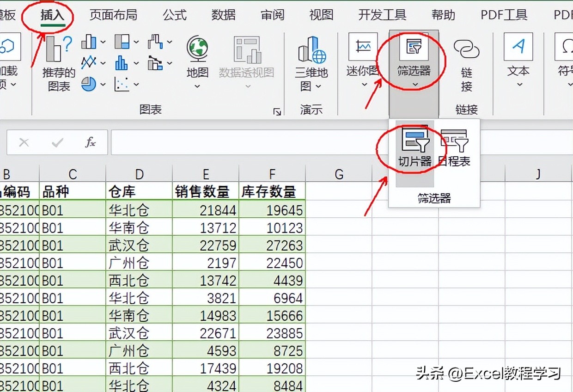Select cell with value 2197
The width and height of the screenshot is (573, 392).
[206, 263]
